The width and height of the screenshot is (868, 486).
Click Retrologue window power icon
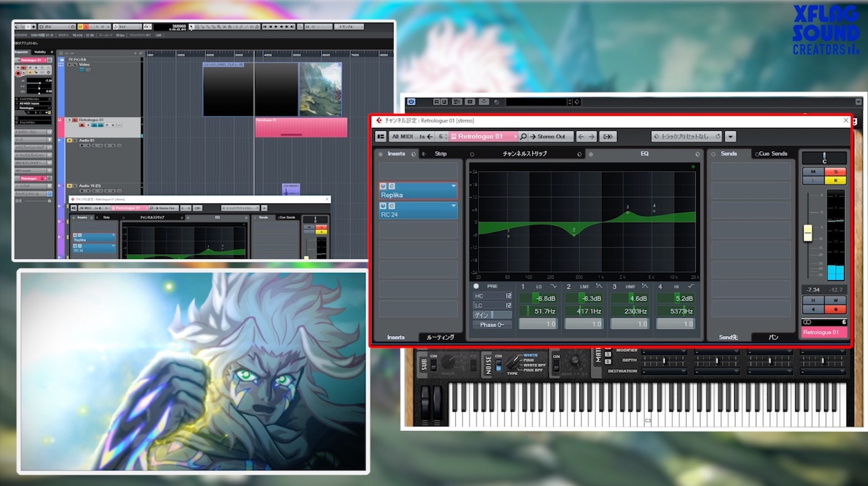(411, 102)
